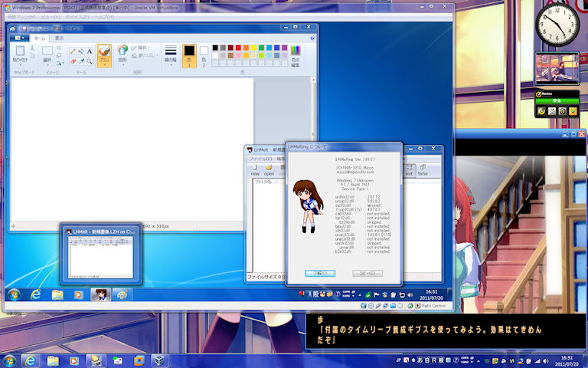Open VirtualBox Devices menu
Viewport: 588px width, 368px height.
coord(77,18)
